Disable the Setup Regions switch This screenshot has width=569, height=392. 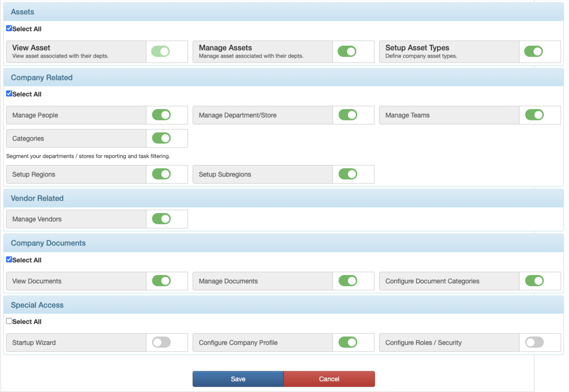tap(161, 174)
